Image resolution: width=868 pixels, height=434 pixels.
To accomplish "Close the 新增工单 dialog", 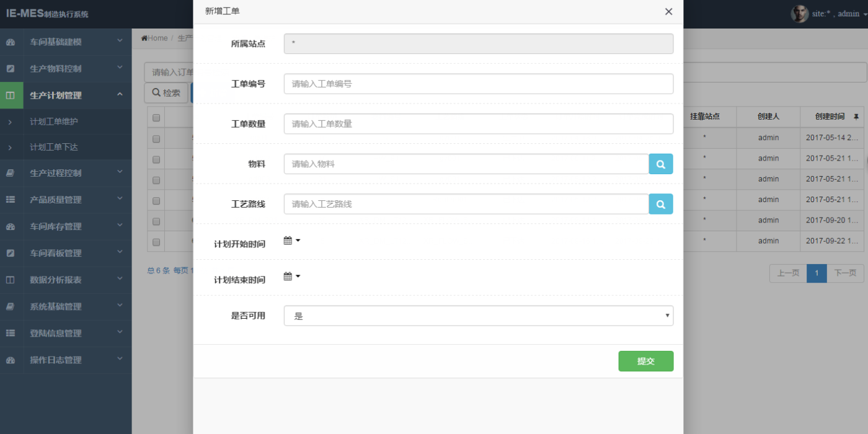I will (668, 11).
